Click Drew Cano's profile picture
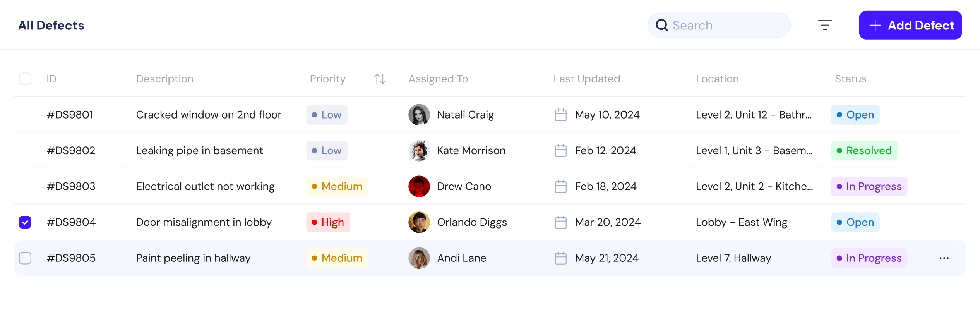980x330 pixels. tap(419, 186)
